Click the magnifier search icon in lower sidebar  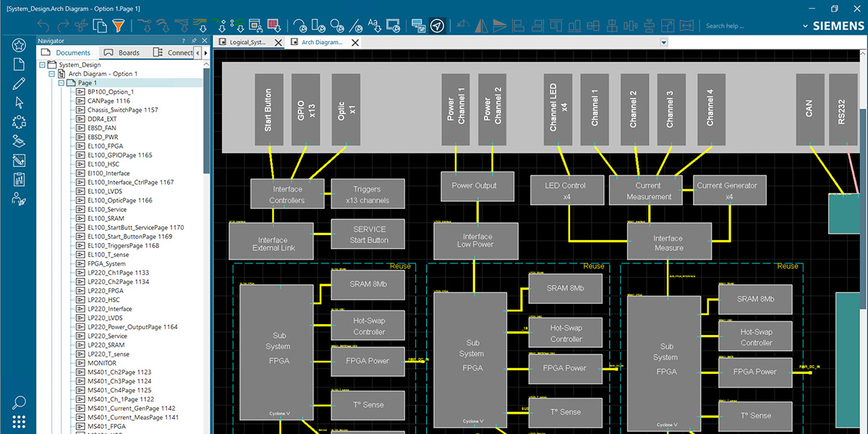18,401
